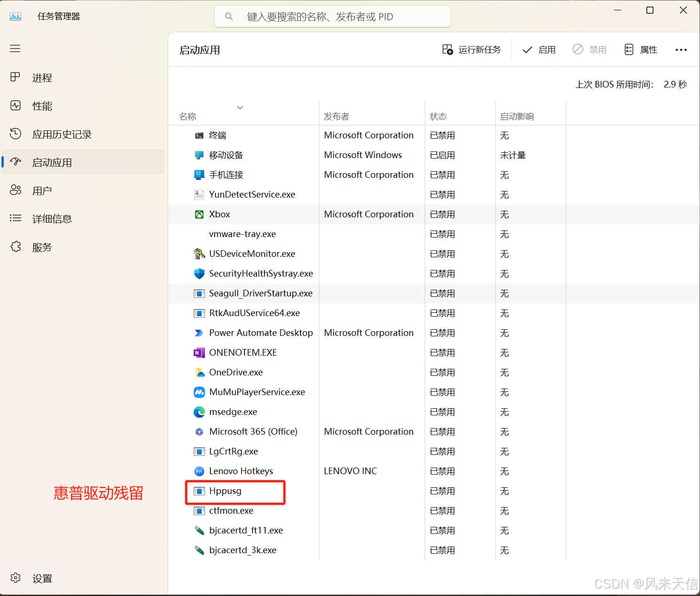Open the hamburger navigation menu
This screenshot has height=596, width=700.
15,48
